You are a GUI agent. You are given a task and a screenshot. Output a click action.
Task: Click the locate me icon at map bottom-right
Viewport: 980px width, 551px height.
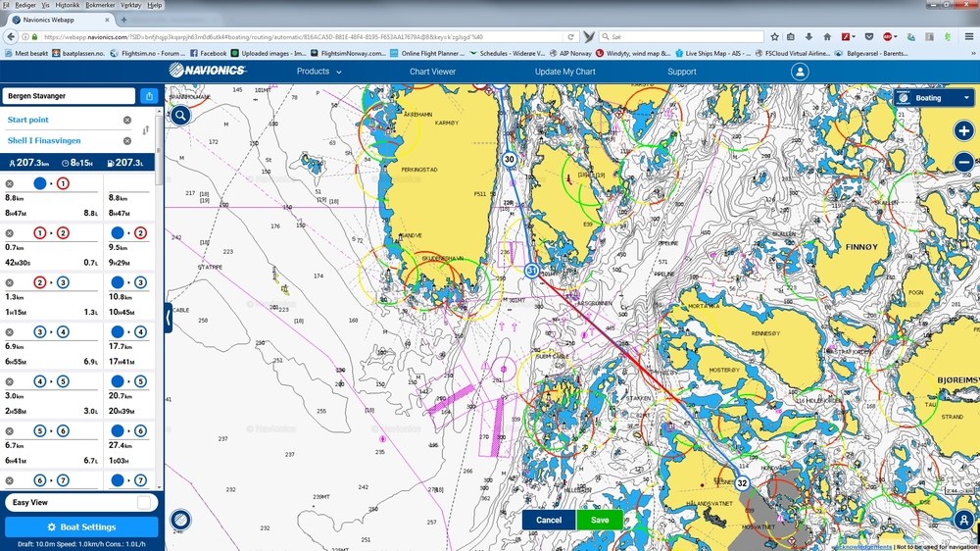[963, 519]
